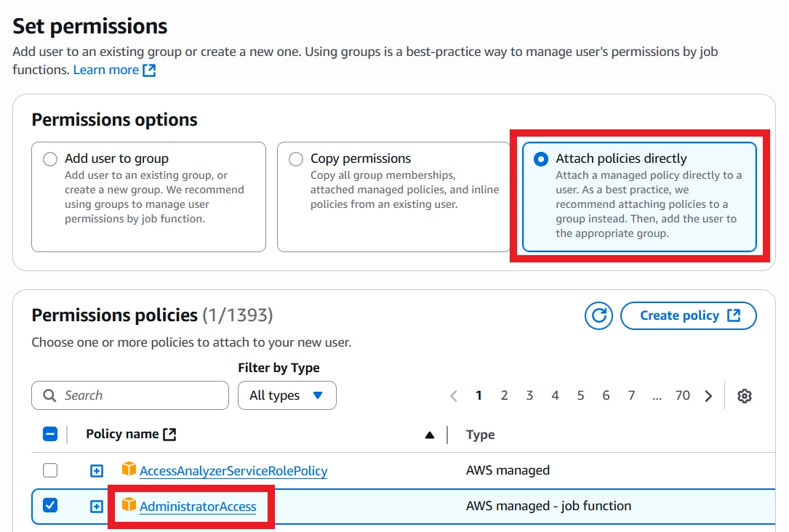Toggle the select-all policies header checkbox
This screenshot has width=789, height=532.
[x=50, y=435]
